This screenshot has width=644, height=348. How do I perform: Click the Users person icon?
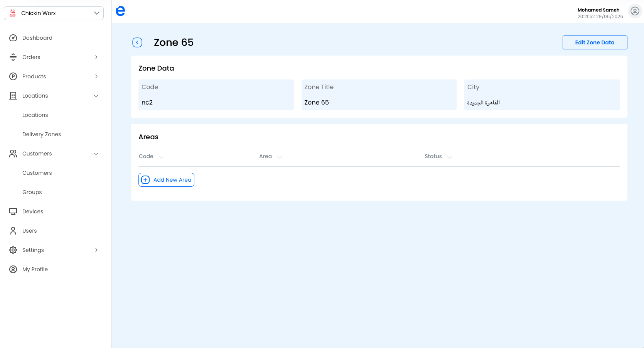click(13, 231)
